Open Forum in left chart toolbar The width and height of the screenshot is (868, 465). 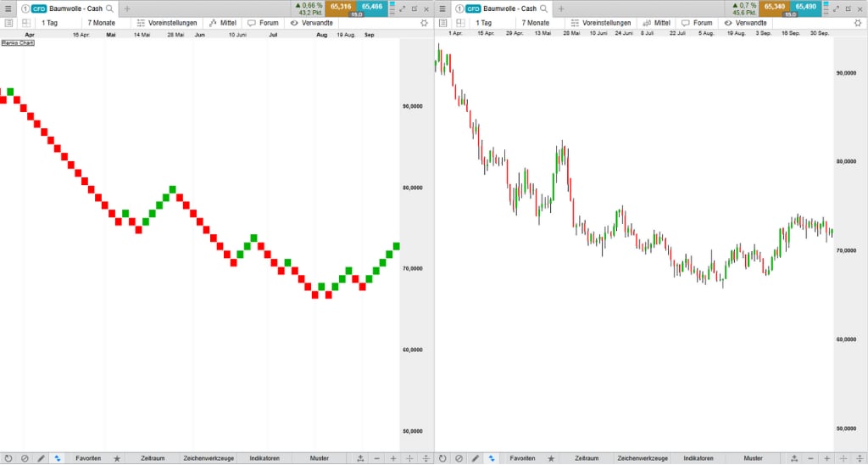pyautogui.click(x=263, y=23)
